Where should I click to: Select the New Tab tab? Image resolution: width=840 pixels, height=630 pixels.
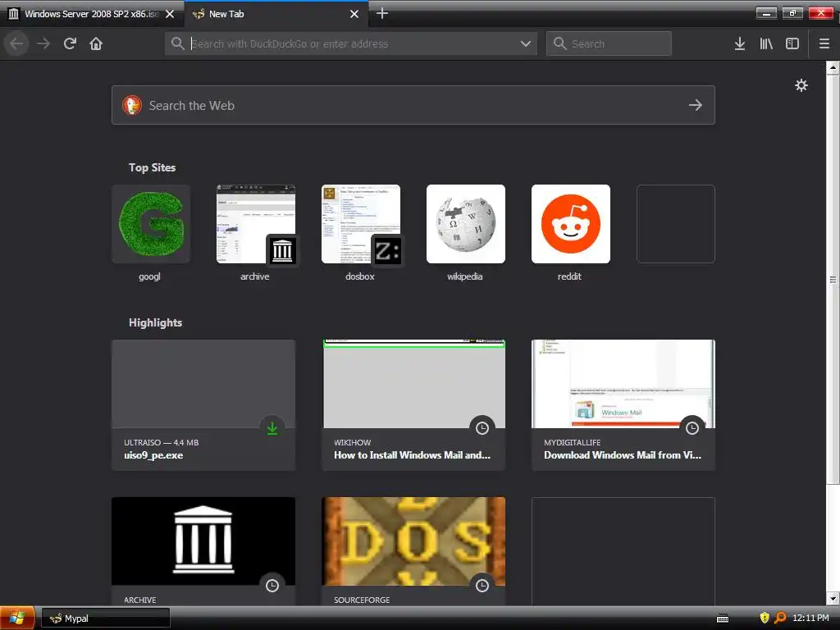(276, 14)
